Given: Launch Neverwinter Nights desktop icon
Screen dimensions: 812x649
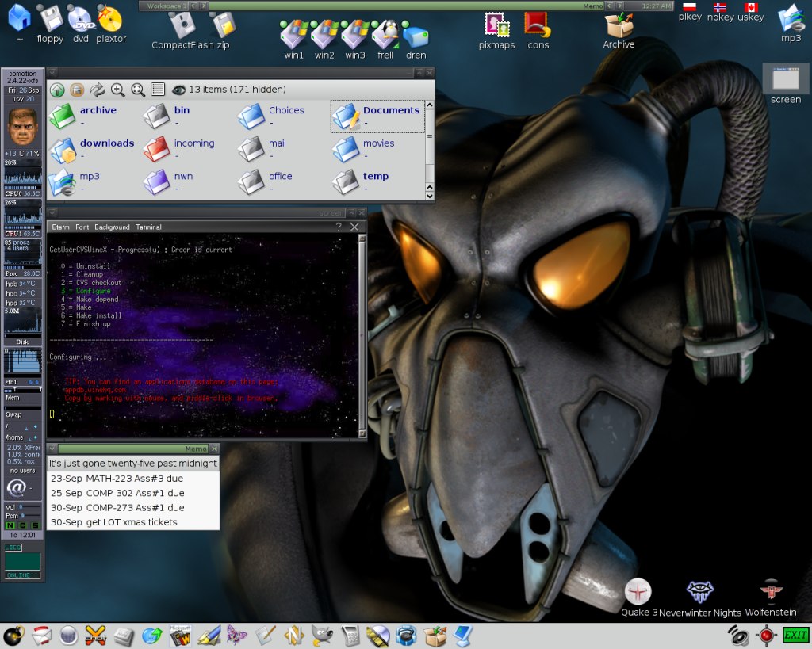Looking at the screenshot, I should (700, 598).
